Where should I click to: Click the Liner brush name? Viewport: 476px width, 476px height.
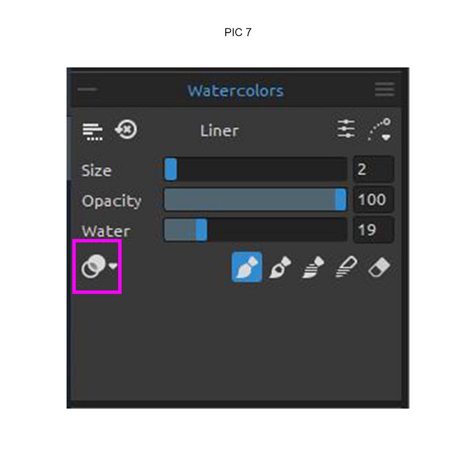pyautogui.click(x=219, y=131)
